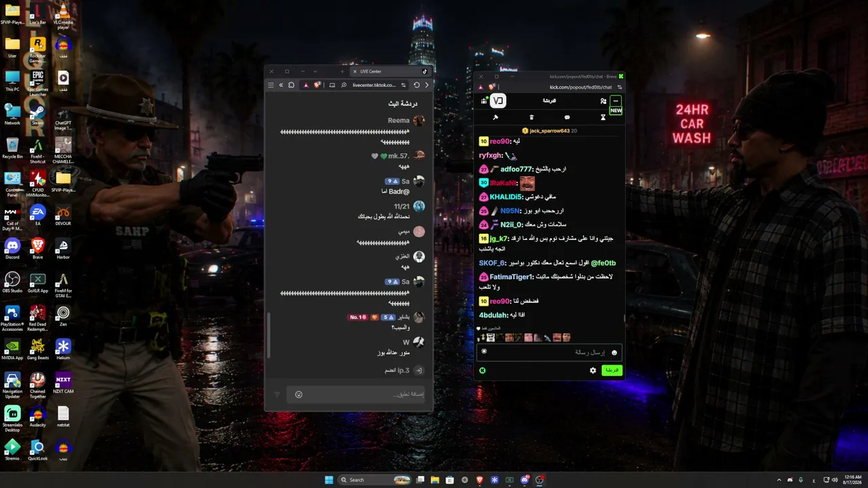Open the Discord desktop shortcut
This screenshot has height=488, width=868.
point(12,248)
